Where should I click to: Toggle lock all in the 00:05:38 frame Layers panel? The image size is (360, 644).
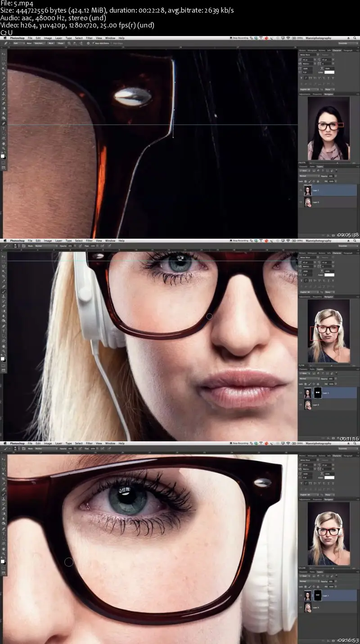pyautogui.click(x=318, y=181)
